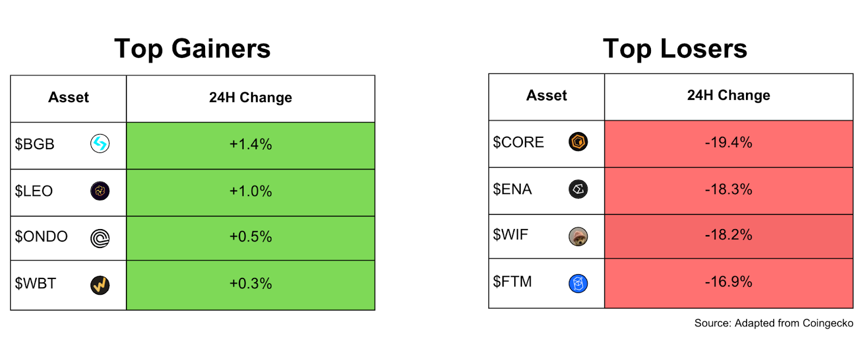Select the $ONDO asset label
This screenshot has height=355, width=868.
pyautogui.click(x=41, y=237)
